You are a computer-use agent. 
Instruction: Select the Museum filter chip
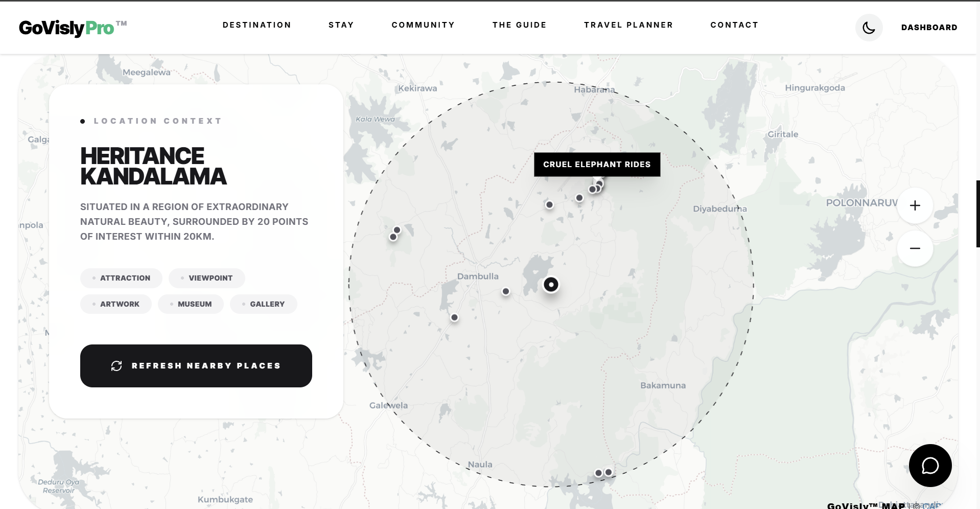191,304
